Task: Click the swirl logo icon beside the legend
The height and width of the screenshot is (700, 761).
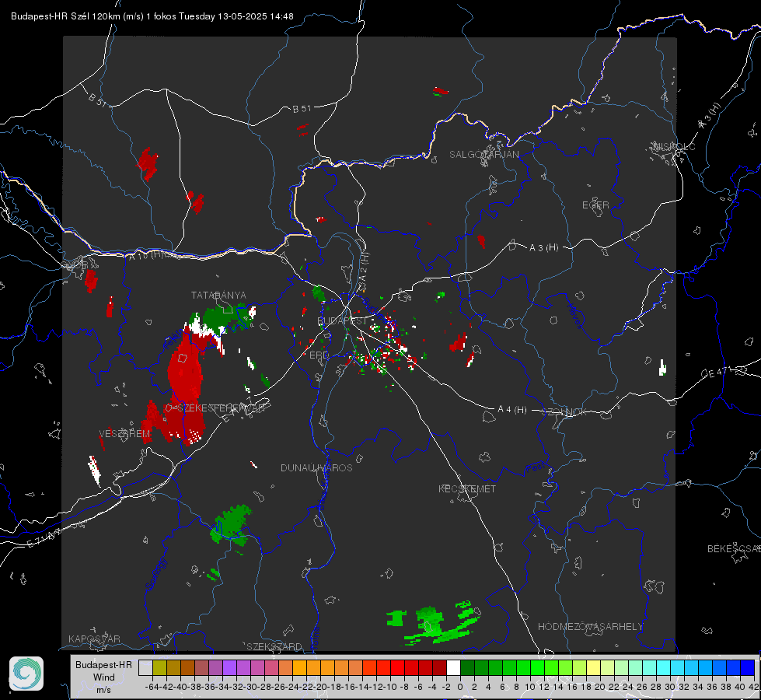Action: point(26,674)
